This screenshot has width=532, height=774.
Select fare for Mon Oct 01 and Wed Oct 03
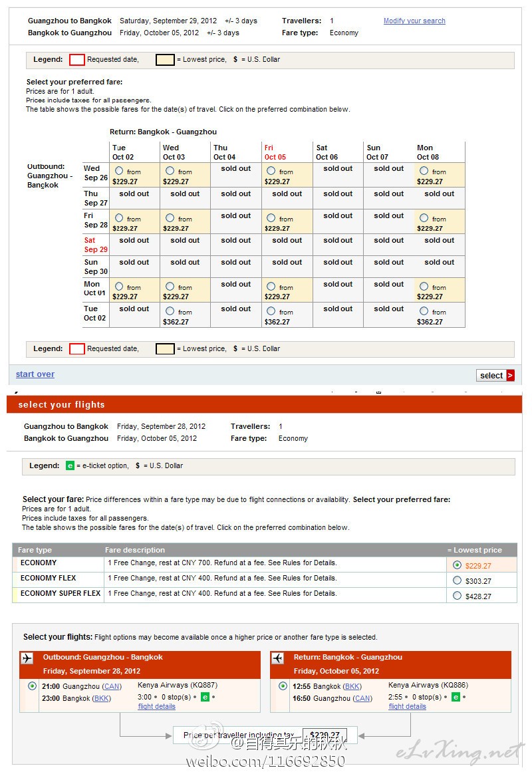coord(170,287)
